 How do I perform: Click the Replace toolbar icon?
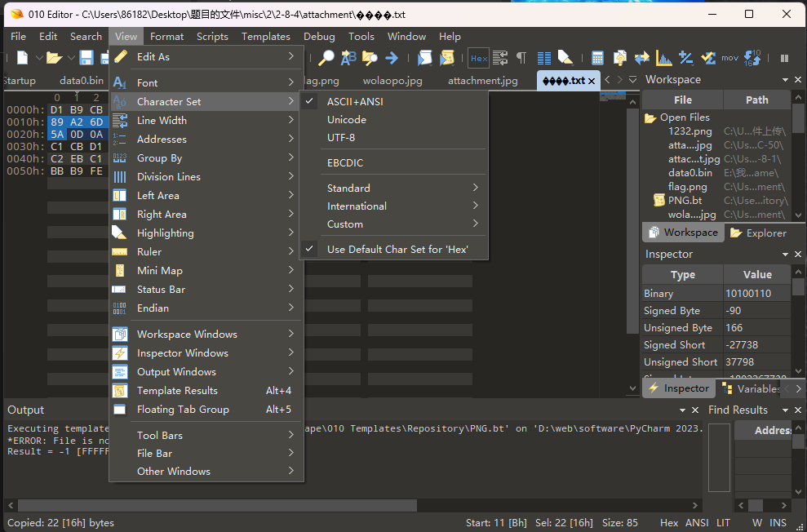click(348, 58)
